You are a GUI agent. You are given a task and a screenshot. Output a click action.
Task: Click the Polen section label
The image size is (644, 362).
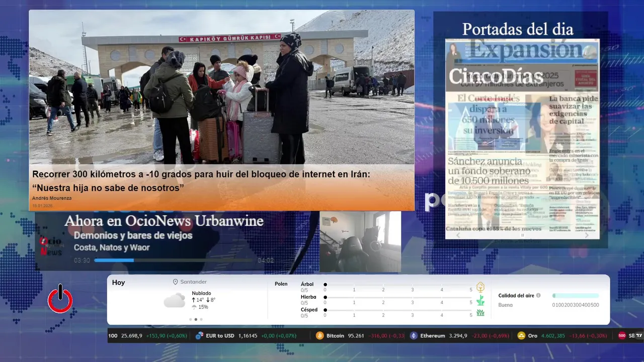click(x=281, y=284)
